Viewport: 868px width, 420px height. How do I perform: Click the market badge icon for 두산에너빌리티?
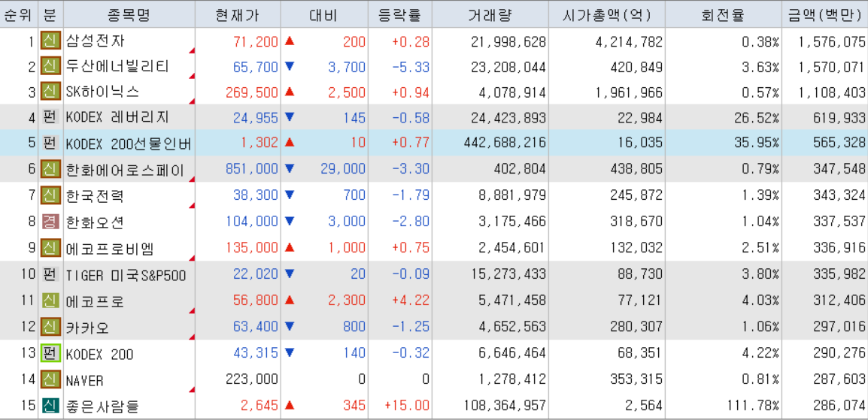(50, 68)
